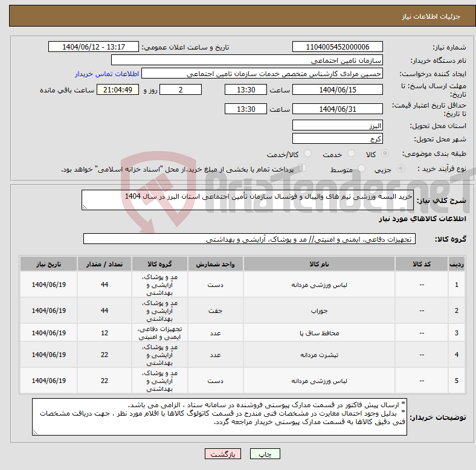This screenshot has height=470, width=476.
Task: Click the resize handle of description box
Action: 85,207
